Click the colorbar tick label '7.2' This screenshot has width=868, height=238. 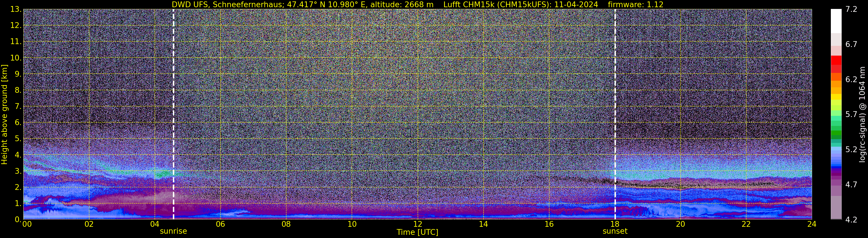pyautogui.click(x=851, y=9)
